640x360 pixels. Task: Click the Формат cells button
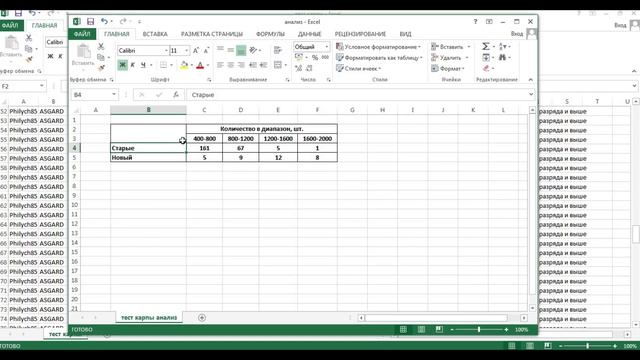tap(449, 69)
